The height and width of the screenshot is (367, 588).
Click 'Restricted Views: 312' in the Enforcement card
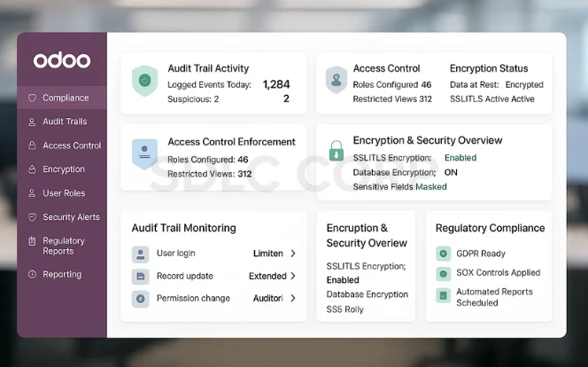(x=210, y=174)
